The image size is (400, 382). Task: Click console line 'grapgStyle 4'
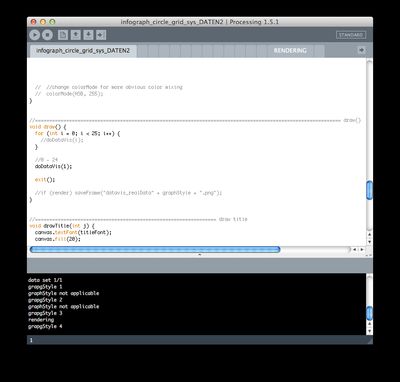click(45, 326)
